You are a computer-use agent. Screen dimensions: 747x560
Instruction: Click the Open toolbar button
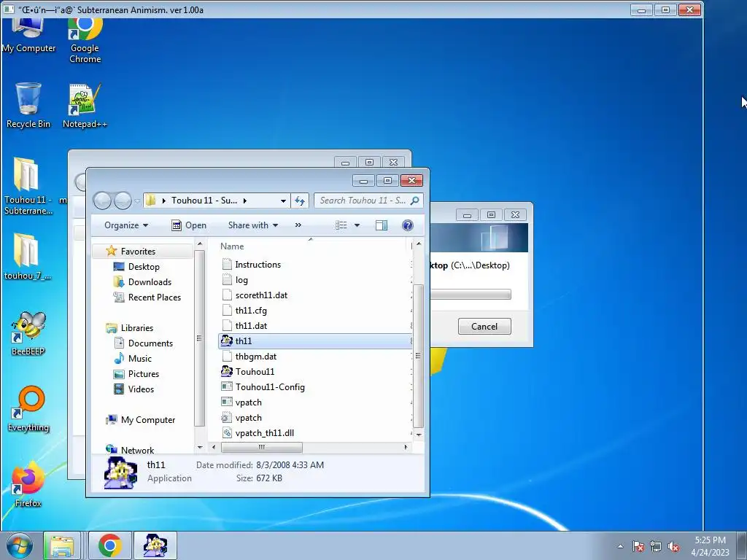click(189, 225)
